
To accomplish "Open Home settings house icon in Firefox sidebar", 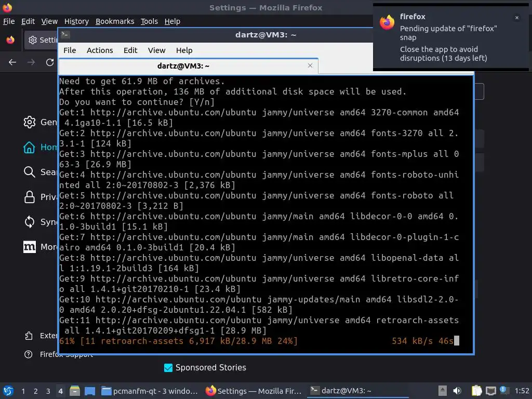I will click(x=29, y=147).
